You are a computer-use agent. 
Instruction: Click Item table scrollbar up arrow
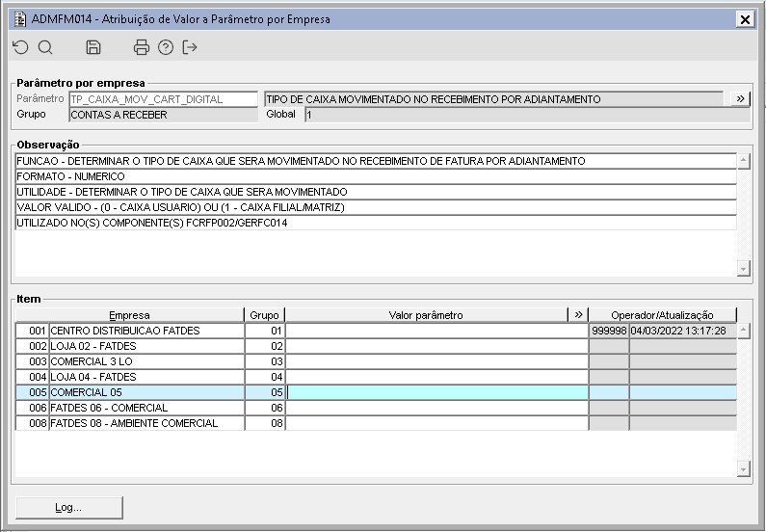click(x=744, y=331)
